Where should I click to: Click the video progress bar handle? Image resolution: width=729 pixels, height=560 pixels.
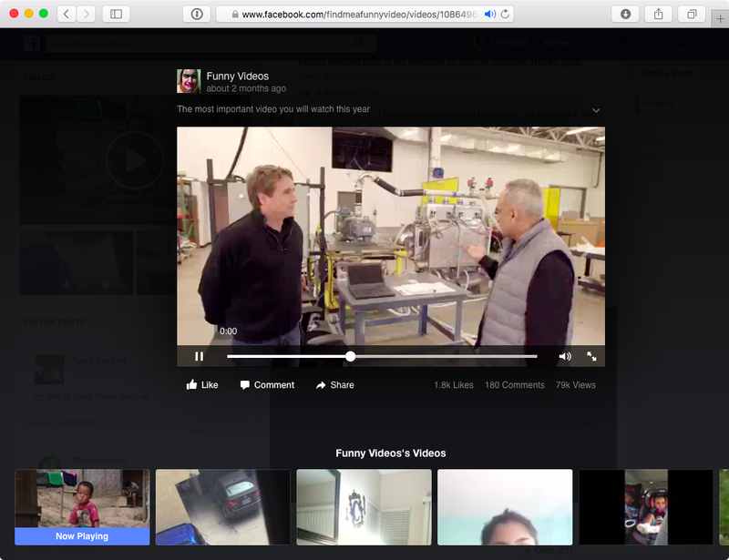point(351,356)
